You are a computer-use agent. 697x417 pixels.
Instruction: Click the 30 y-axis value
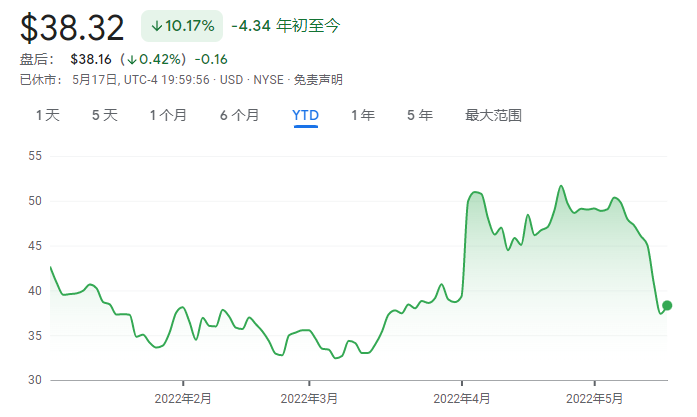(35, 380)
